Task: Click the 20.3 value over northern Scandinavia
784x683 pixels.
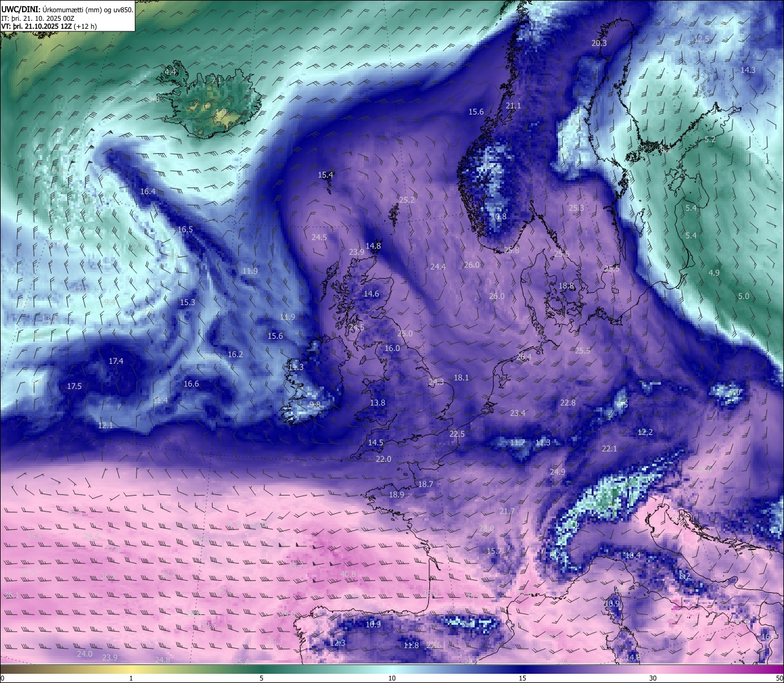Action: [x=599, y=43]
